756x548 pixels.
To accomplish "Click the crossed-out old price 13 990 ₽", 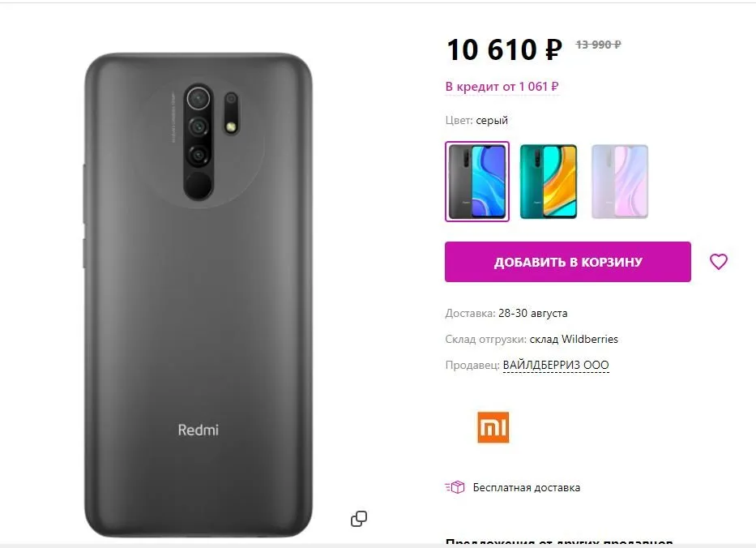I will pos(598,45).
